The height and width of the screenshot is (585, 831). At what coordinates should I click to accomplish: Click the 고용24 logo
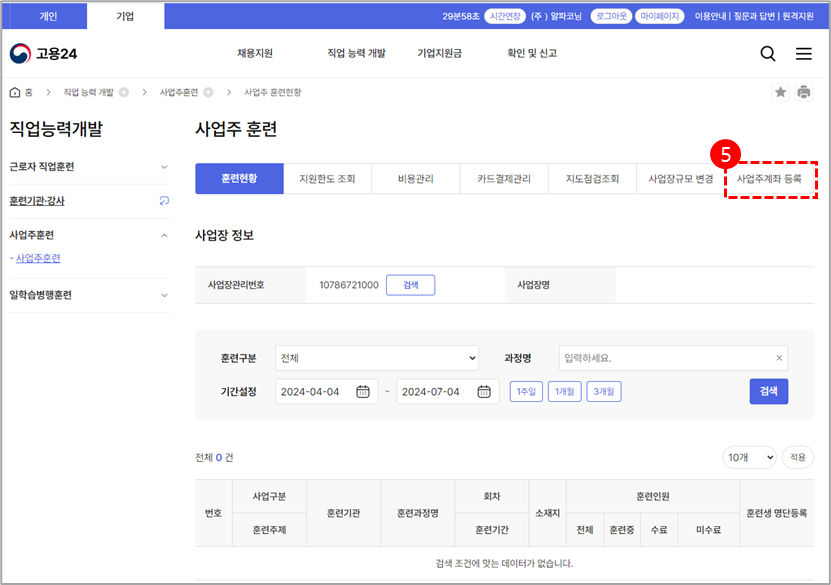[42, 54]
